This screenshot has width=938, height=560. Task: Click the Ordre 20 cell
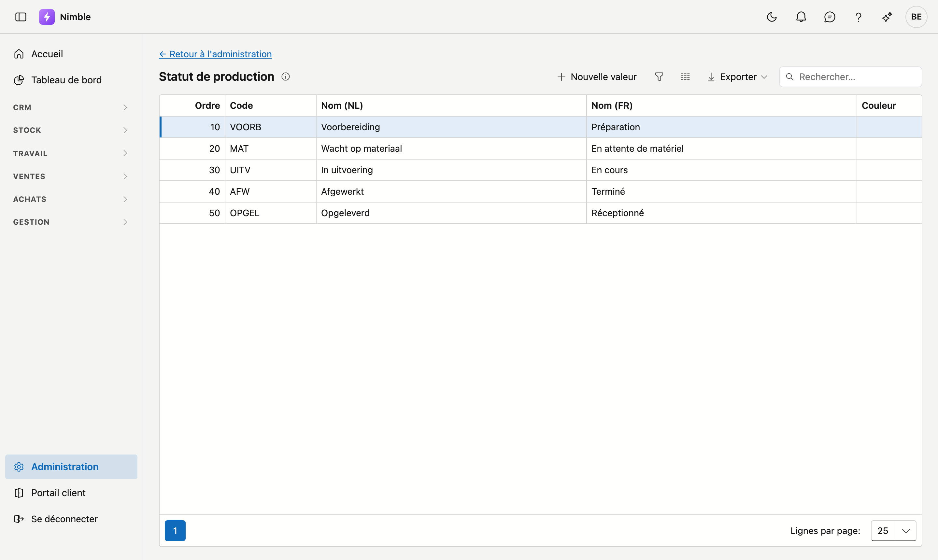click(x=192, y=149)
